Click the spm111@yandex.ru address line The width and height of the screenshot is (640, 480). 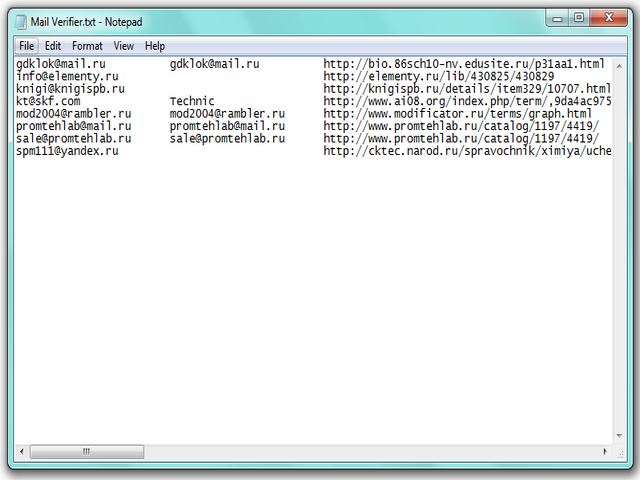click(x=67, y=151)
